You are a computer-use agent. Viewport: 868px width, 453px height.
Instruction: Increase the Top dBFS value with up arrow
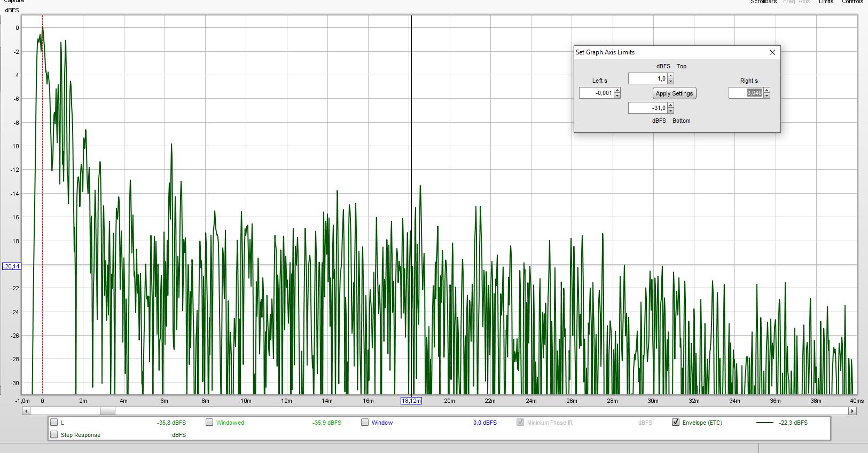tap(671, 76)
